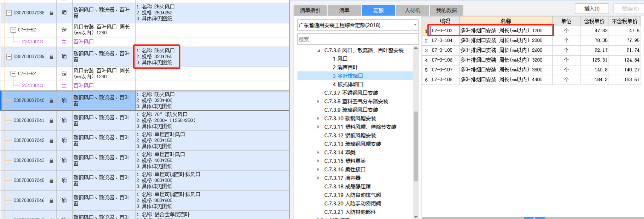Click the 编码 column header
The width and height of the screenshot is (644, 219).
tap(445, 21)
